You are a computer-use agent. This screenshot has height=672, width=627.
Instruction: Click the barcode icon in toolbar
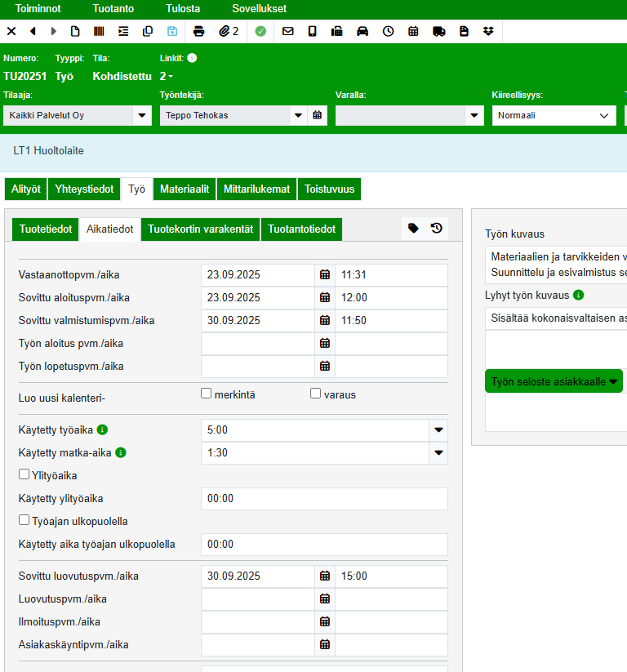99,31
